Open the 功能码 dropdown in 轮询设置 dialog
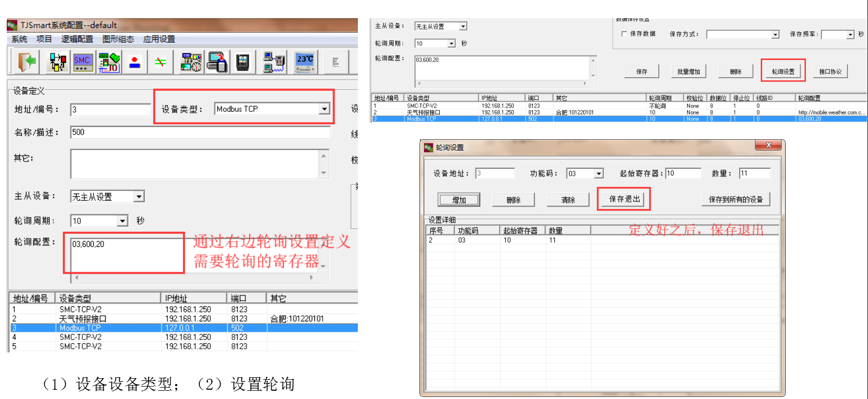Image resolution: width=868 pixels, height=399 pixels. pos(599,174)
